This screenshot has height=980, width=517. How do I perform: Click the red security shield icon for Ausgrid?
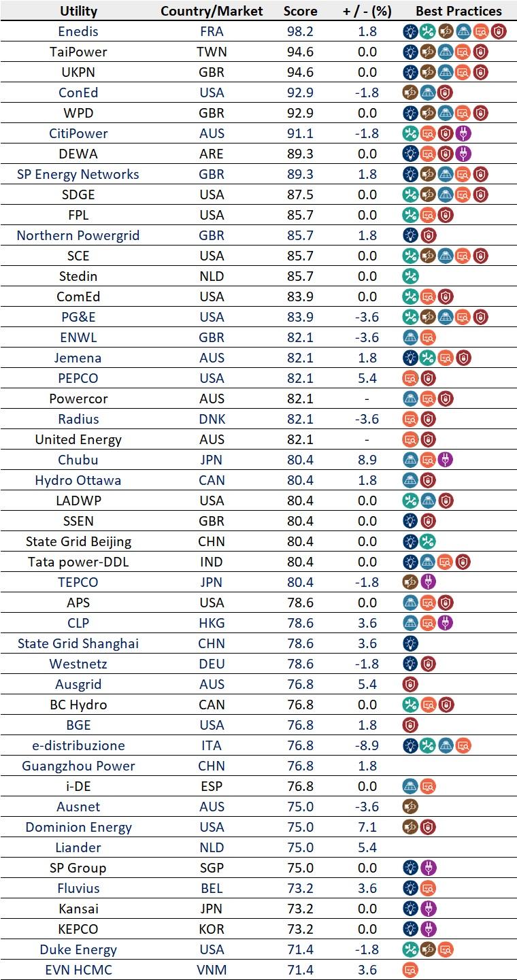click(x=410, y=684)
